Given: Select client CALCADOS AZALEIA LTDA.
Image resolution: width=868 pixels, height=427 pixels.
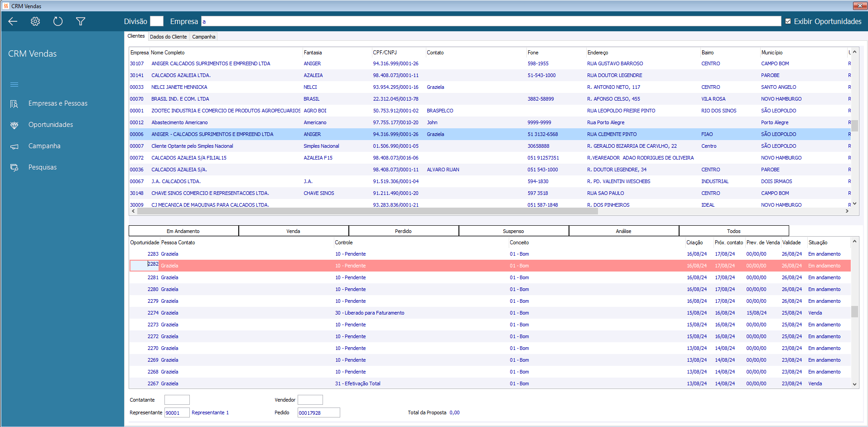Looking at the screenshot, I should click(x=181, y=75).
